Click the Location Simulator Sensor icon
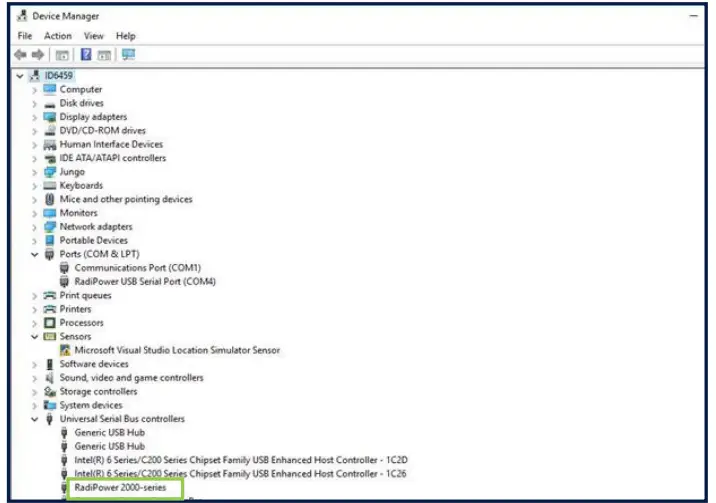This screenshot has height=503, width=716. (65, 350)
